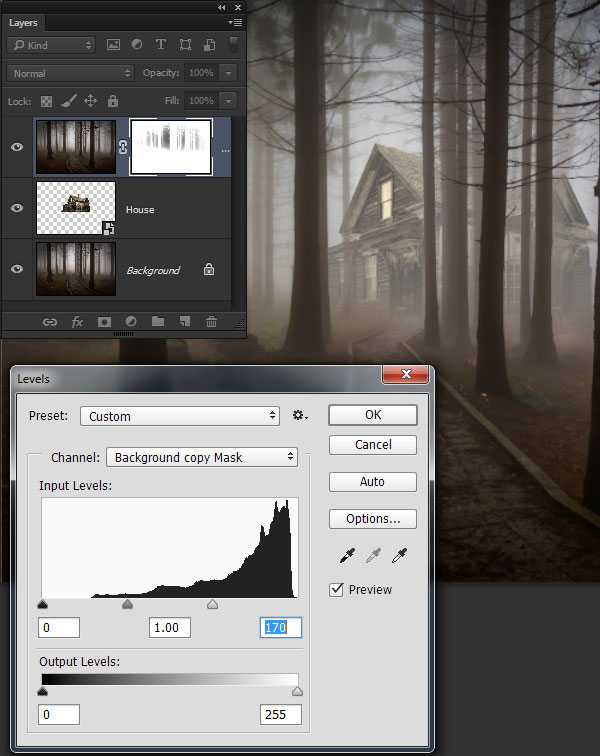
Task: Select the top forest layer thumbnail
Action: (76, 147)
